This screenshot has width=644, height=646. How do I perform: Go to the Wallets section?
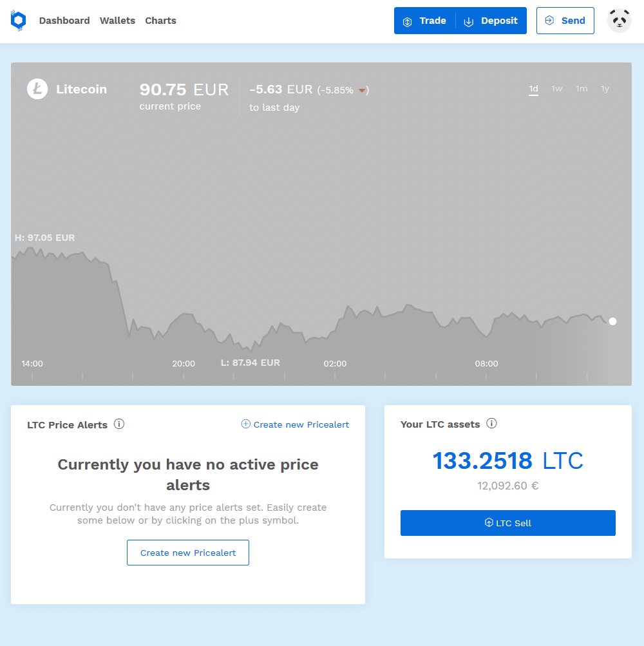click(x=117, y=21)
